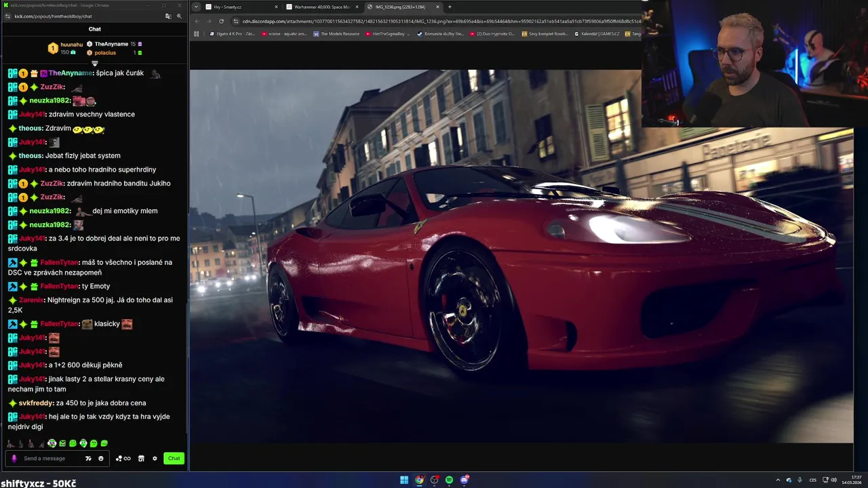Click the taskbar clock showing 17:27
This screenshot has height=488, width=868.
point(850,480)
